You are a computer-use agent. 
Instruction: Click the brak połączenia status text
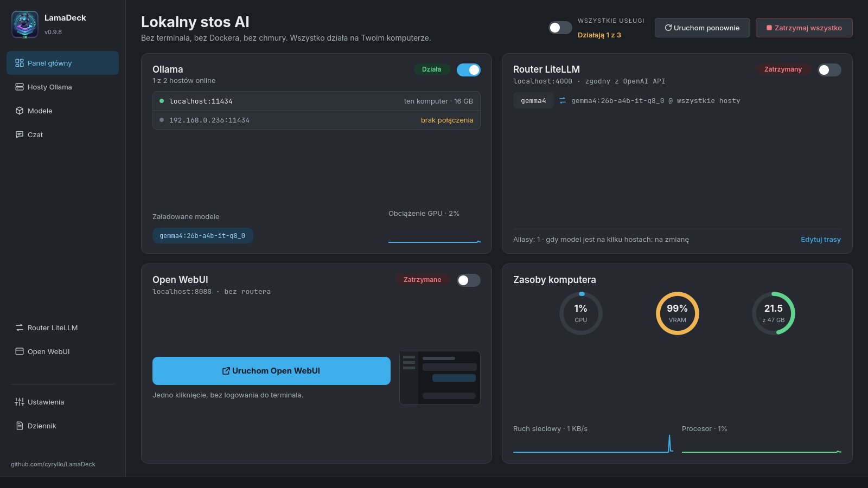tap(447, 120)
